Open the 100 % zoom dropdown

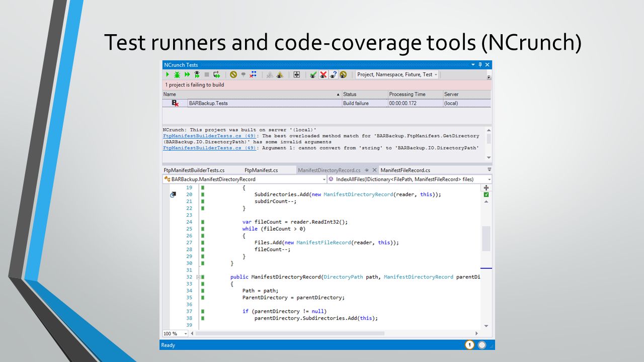point(175,333)
